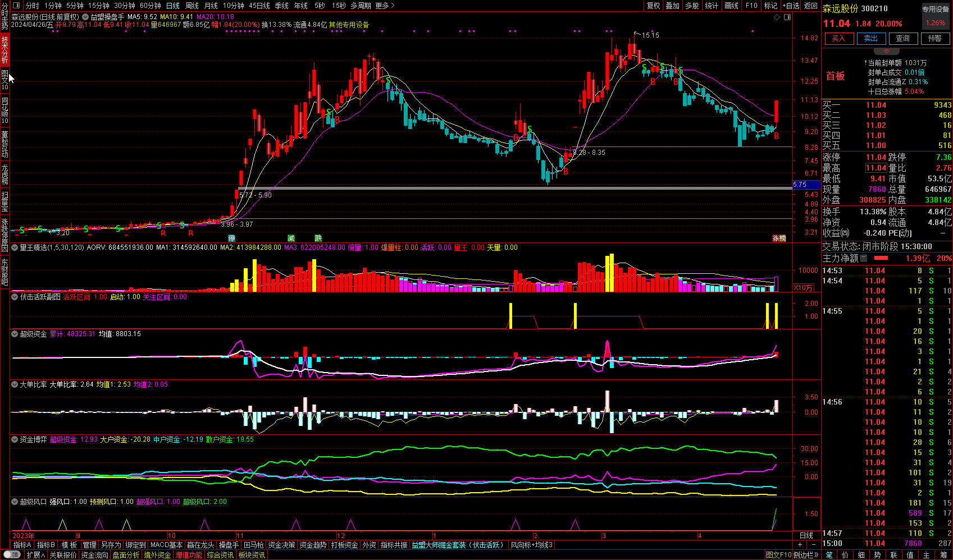Click the 专用设备 sector box
Image resolution: width=953 pixels, height=560 pixels.
pyautogui.click(x=936, y=17)
